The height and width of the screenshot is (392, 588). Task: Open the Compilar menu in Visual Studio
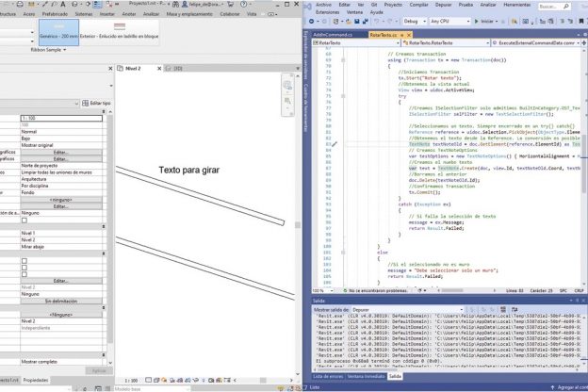[x=418, y=5]
